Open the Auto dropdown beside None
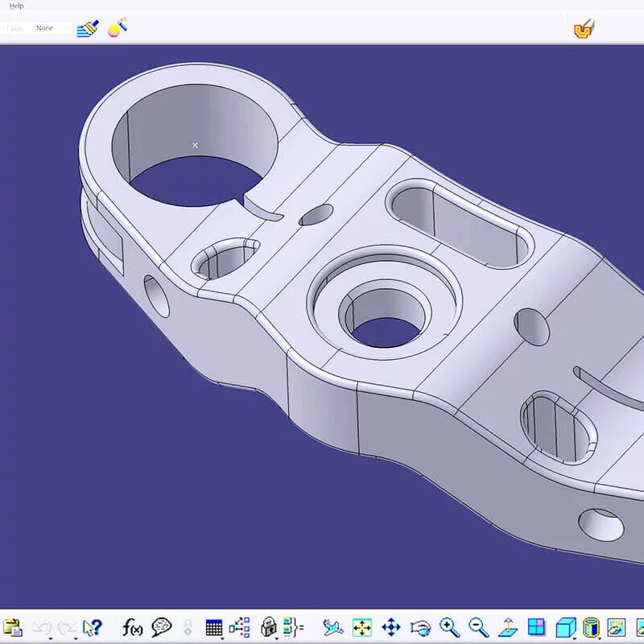The height and width of the screenshot is (644, 644). point(17,28)
